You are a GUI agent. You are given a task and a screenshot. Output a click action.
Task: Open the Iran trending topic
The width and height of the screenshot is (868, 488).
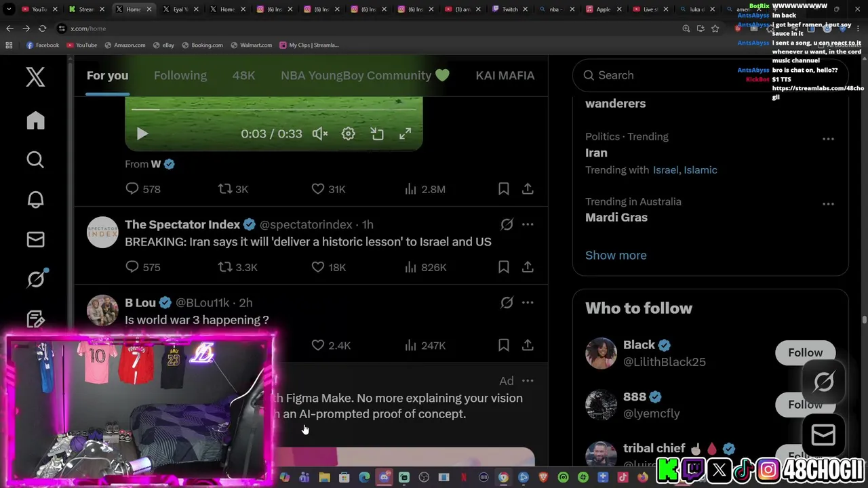(596, 153)
